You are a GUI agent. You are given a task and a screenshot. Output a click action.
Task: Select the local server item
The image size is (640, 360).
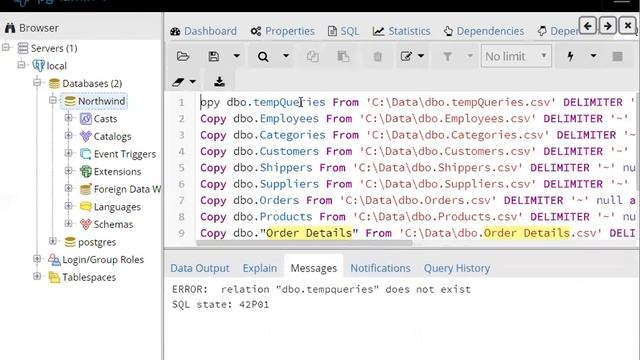(57, 66)
